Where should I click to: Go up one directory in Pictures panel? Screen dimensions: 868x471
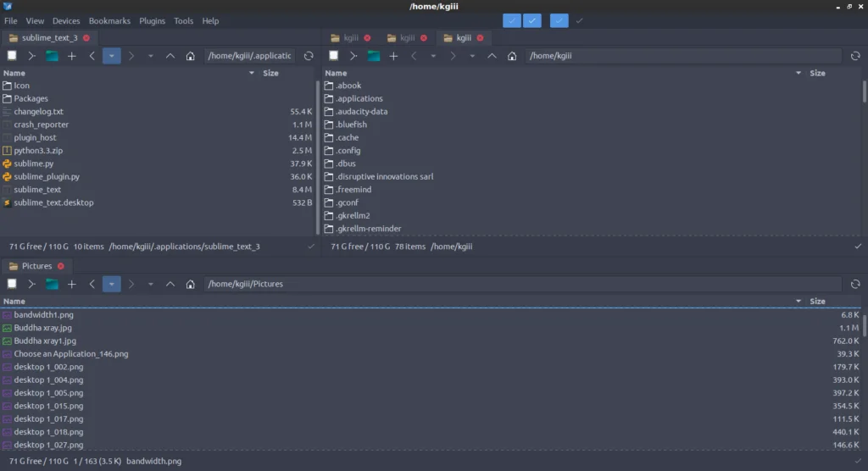(x=170, y=284)
